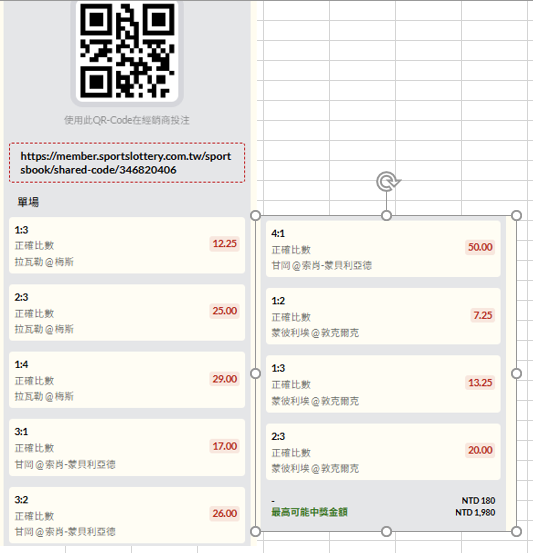Select the 50.00 odds for score 4:1

(x=480, y=247)
